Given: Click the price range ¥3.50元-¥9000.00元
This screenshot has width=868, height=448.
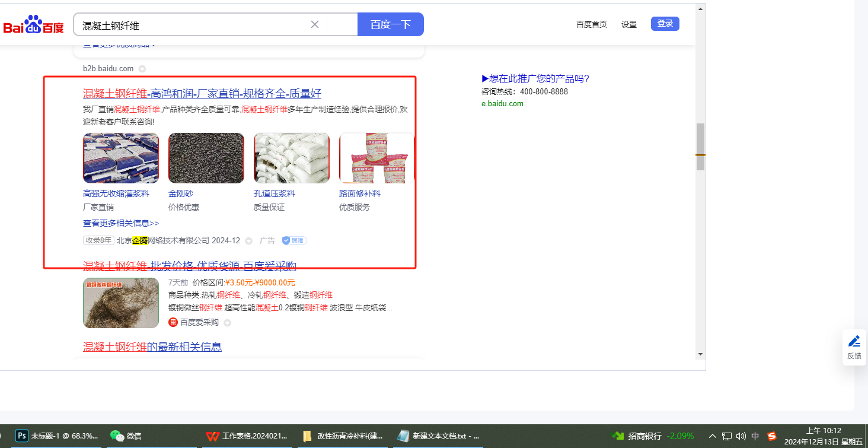Looking at the screenshot, I should (260, 282).
